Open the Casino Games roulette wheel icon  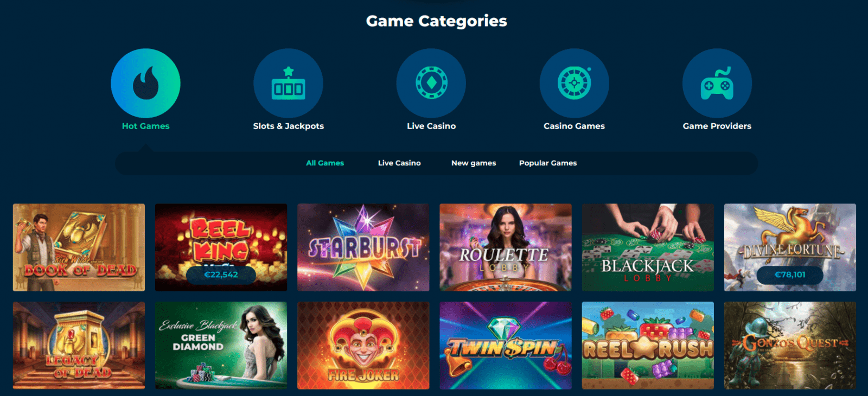coord(574,83)
